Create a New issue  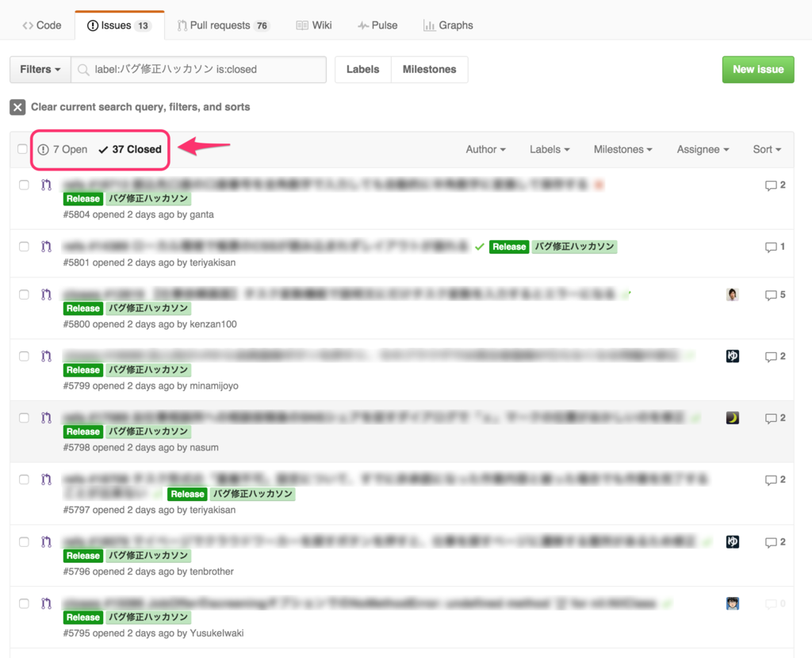pyautogui.click(x=758, y=70)
